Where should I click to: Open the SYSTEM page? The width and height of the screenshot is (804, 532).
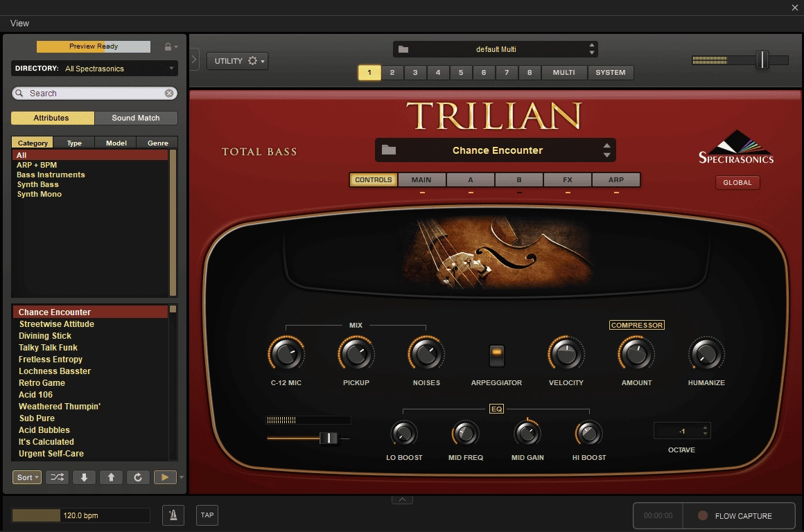coord(610,73)
